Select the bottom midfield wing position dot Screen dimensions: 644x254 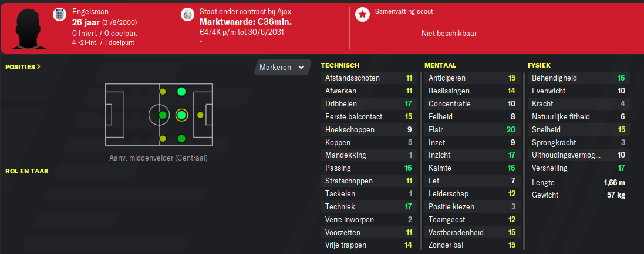(163, 139)
